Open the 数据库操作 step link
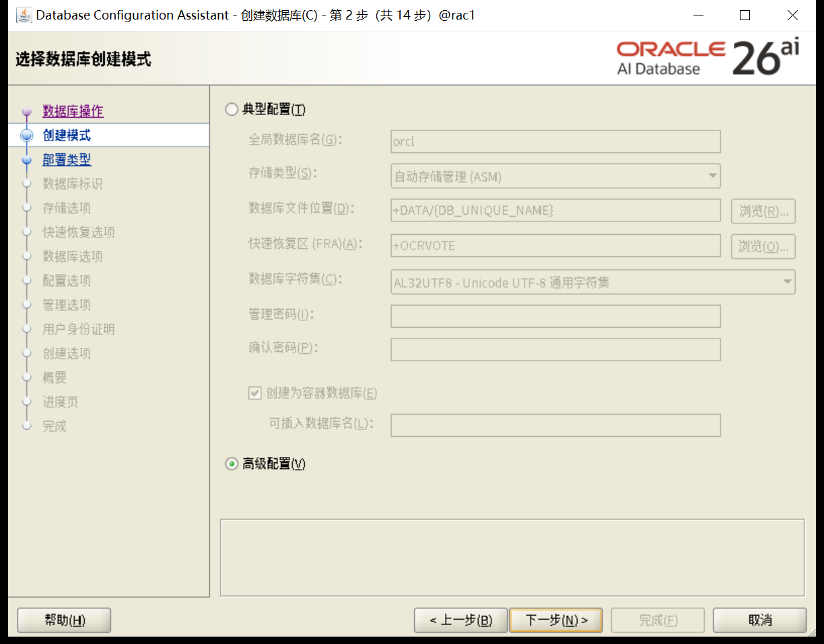The image size is (824, 644). click(73, 111)
